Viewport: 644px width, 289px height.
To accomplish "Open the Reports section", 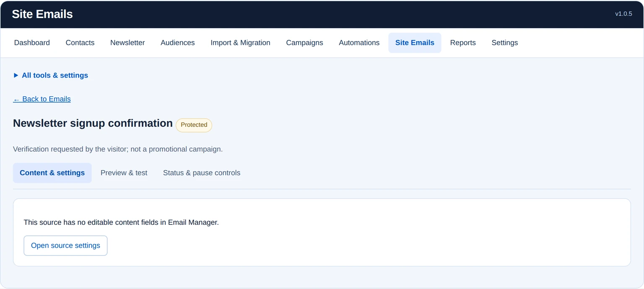I will (463, 43).
